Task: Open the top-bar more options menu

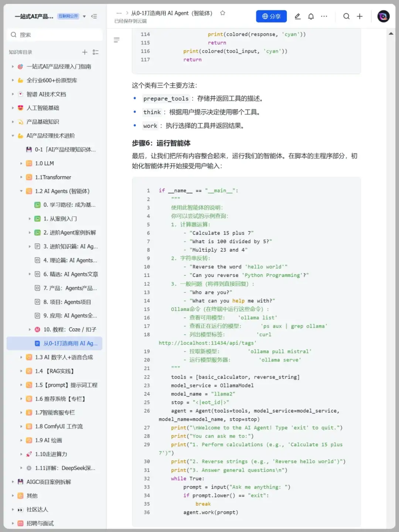Action: point(324,16)
